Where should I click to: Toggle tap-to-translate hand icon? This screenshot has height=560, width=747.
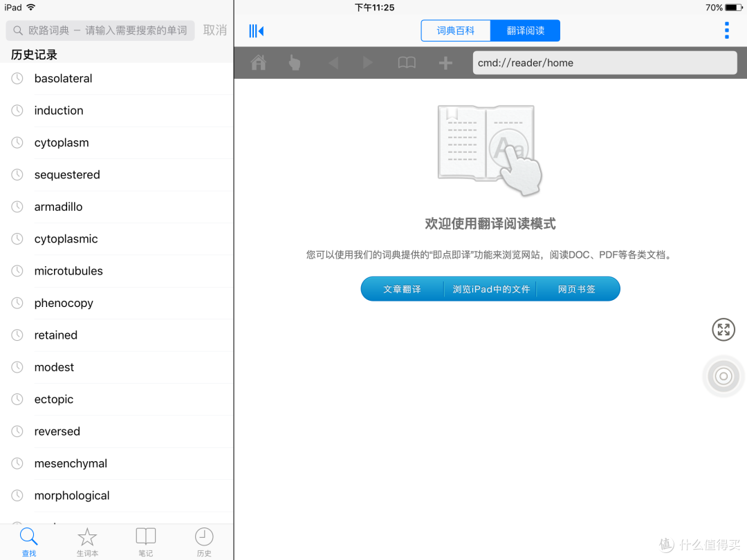tap(295, 63)
